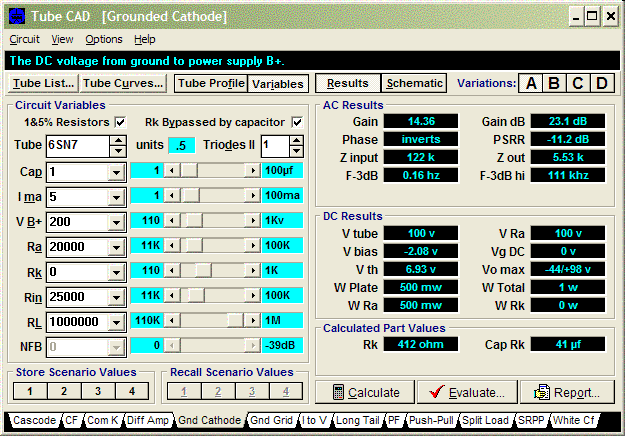Click left arrow of Rk slider

pos(172,271)
